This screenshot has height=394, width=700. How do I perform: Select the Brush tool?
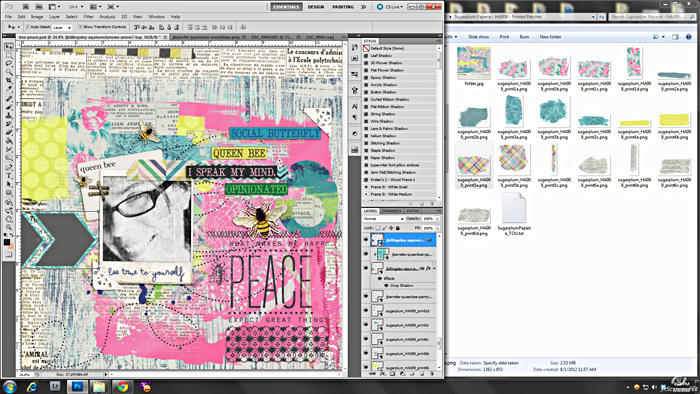[x=9, y=107]
